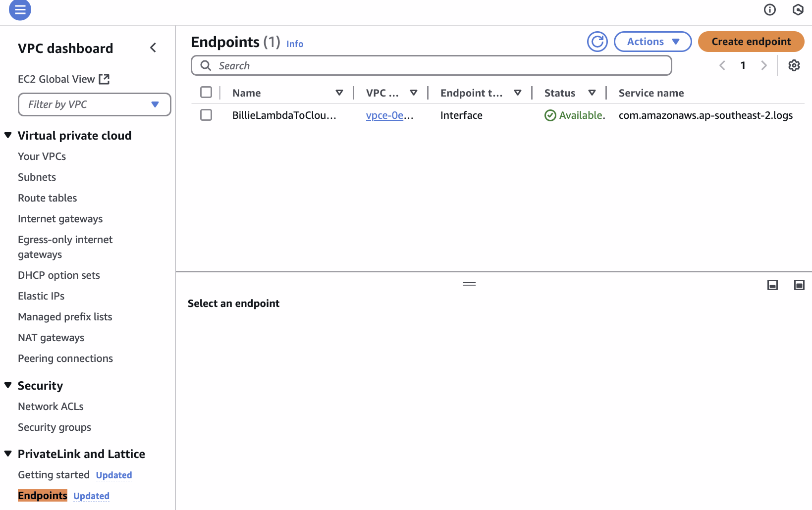Image resolution: width=812 pixels, height=510 pixels.
Task: Open table preferences gear icon
Action: tap(794, 65)
